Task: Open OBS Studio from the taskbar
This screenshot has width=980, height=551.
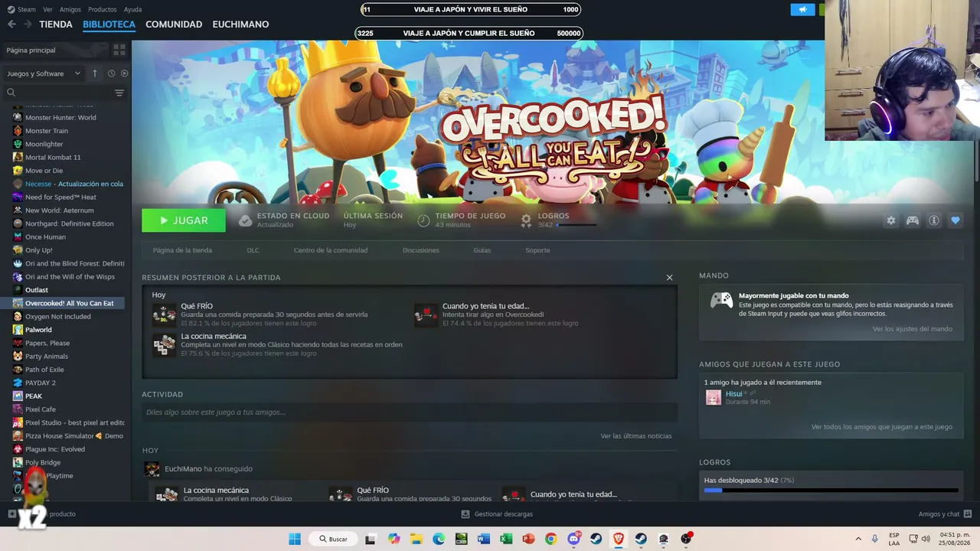Action: click(x=686, y=539)
